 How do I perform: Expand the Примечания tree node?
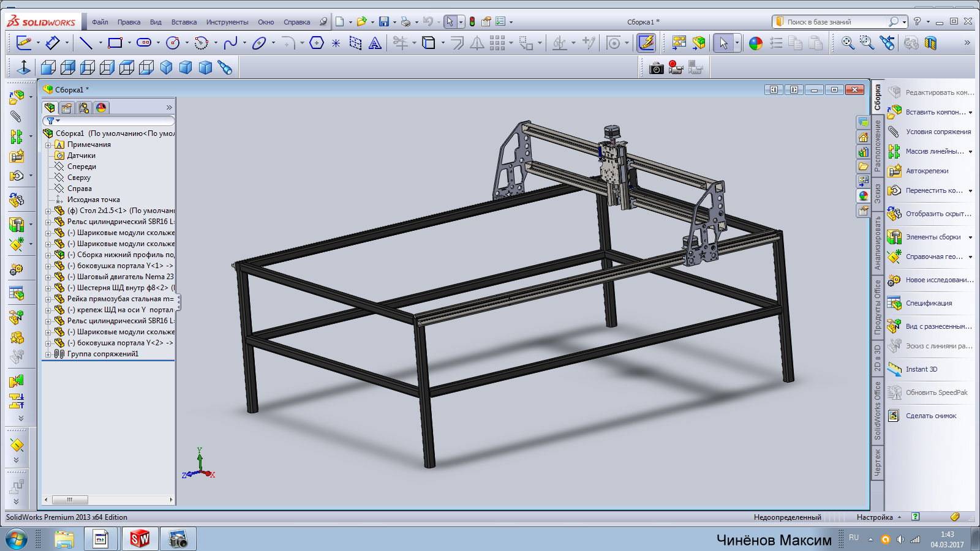tap(48, 145)
